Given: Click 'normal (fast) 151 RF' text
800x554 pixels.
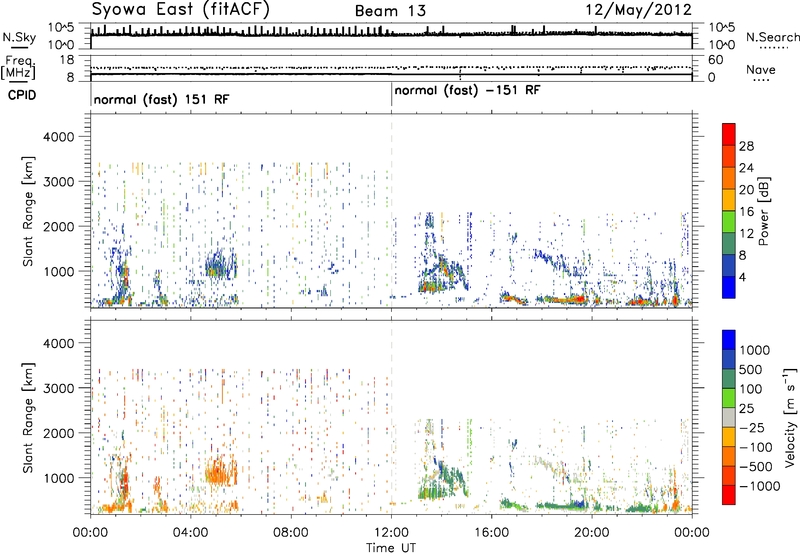Looking at the screenshot, I should pos(162,99).
